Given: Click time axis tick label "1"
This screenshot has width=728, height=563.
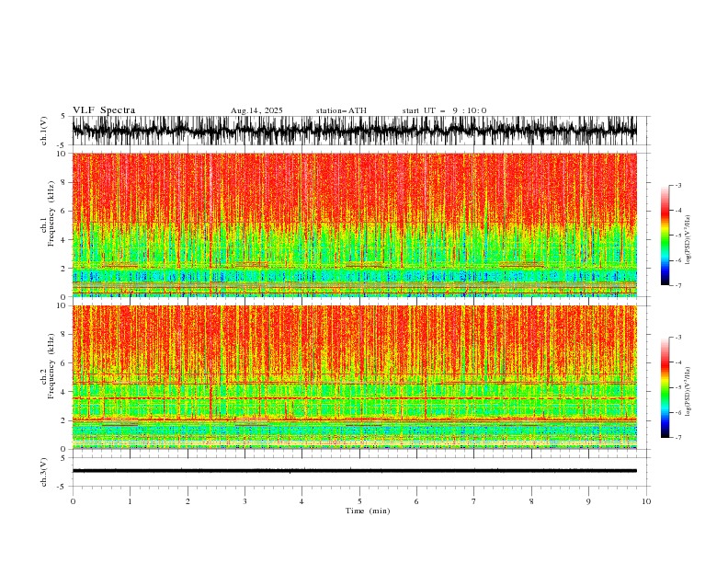Looking at the screenshot, I should [x=130, y=501].
